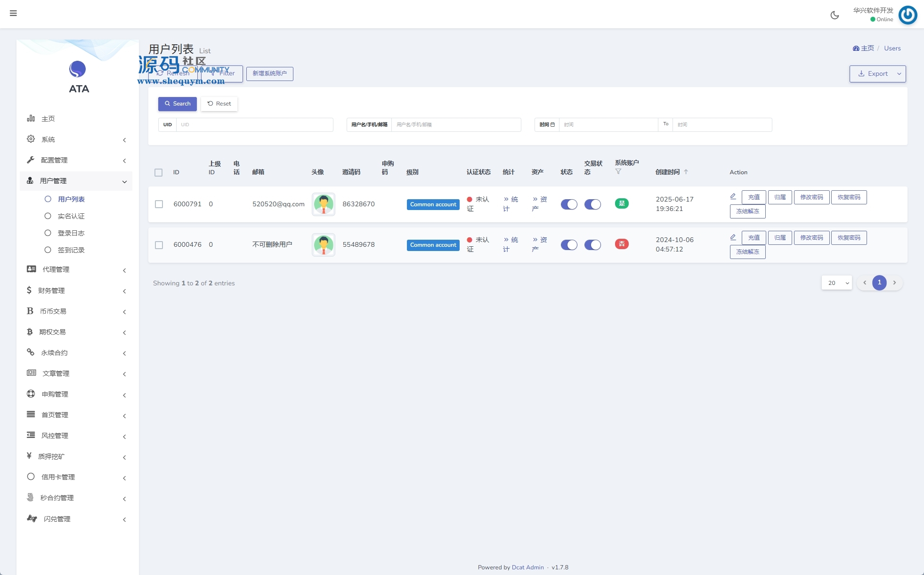Click edit pencil icon for user 6000791
Viewport: 924px width, 575px height.
click(733, 196)
